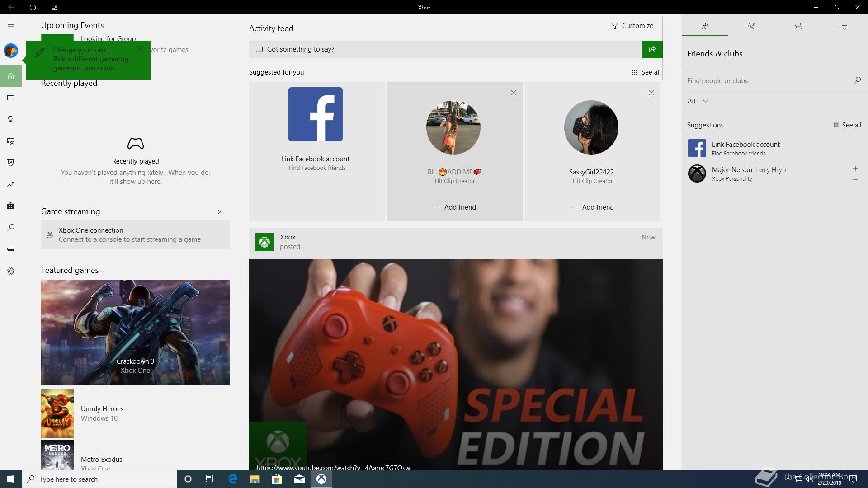Image resolution: width=868 pixels, height=488 pixels.
Task: Launch Microsoft Edge from taskbar
Action: pyautogui.click(x=233, y=479)
